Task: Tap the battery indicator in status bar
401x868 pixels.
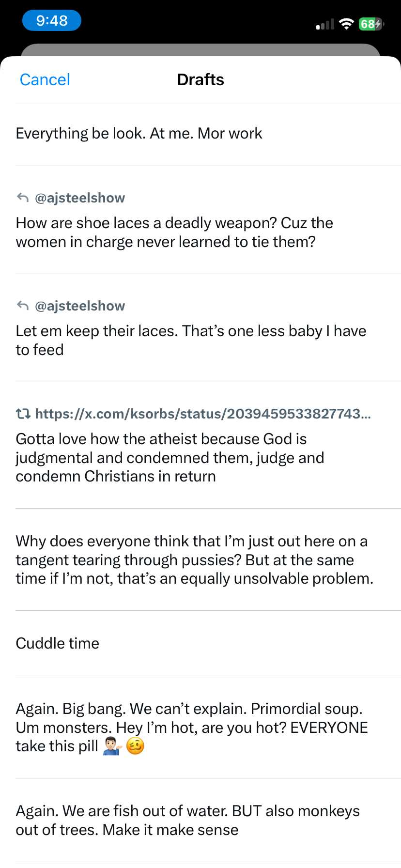Action: [370, 24]
